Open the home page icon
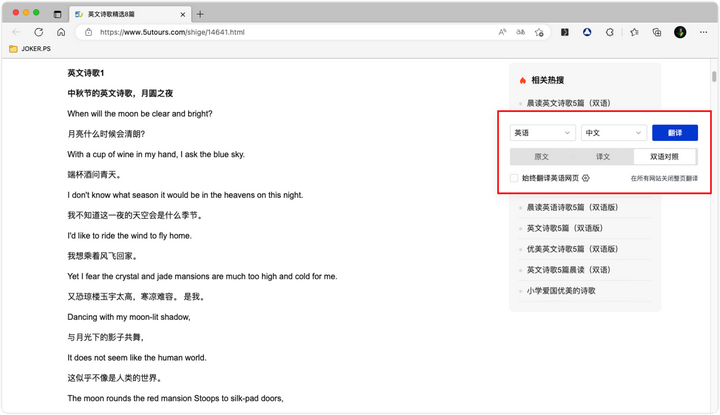This screenshot has height=415, width=720. (x=61, y=32)
